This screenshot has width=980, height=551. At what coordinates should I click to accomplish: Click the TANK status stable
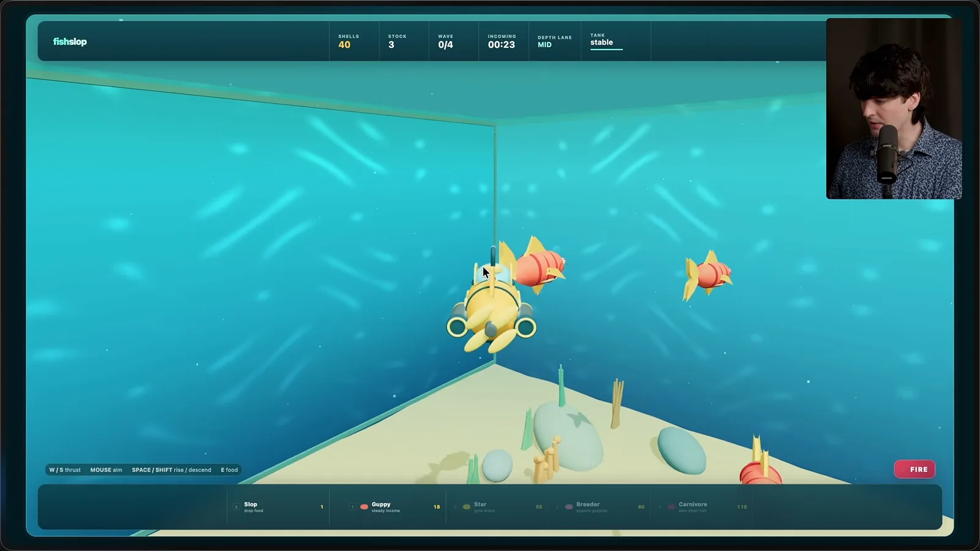(601, 42)
